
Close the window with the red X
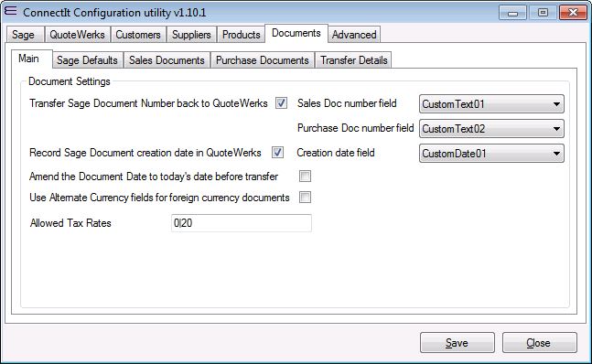pyautogui.click(x=573, y=13)
